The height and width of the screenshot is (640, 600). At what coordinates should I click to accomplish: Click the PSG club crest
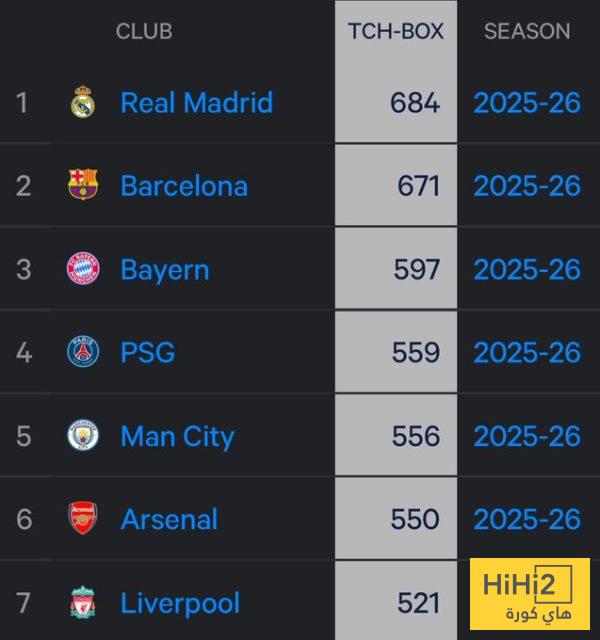pyautogui.click(x=83, y=352)
